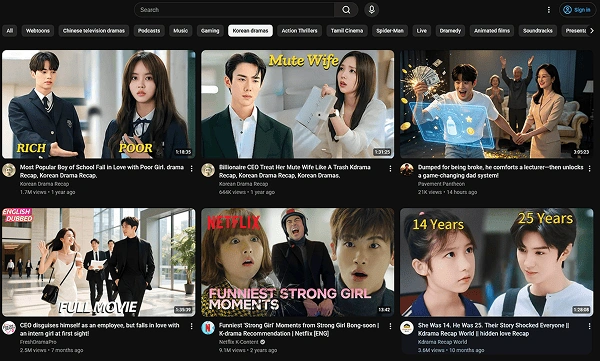Visit Netflix K-Content channel name
Screen dimensions: 600x361
pos(239,342)
